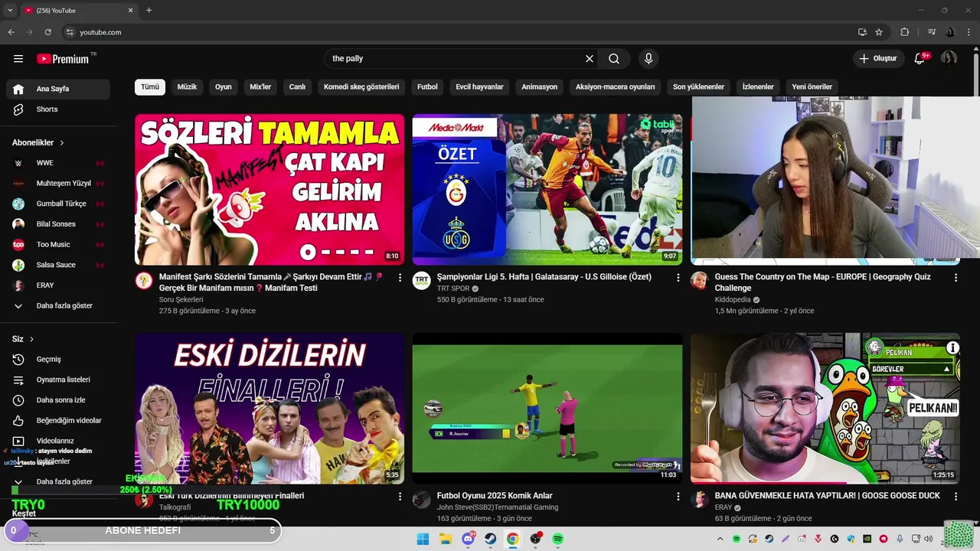Open Muhteşem Yüzyıl subscription channel
The image size is (980, 551).
58,183
